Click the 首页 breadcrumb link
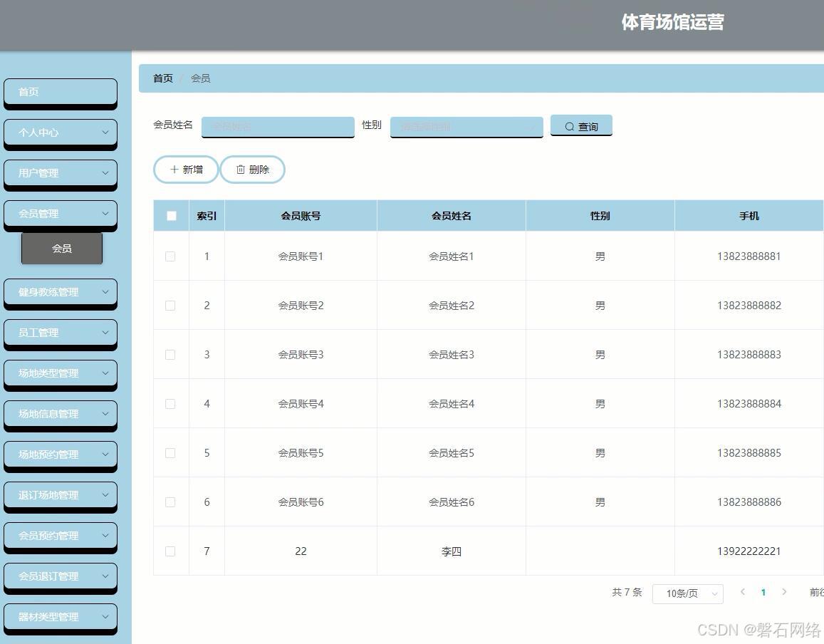The height and width of the screenshot is (644, 824). point(163,78)
